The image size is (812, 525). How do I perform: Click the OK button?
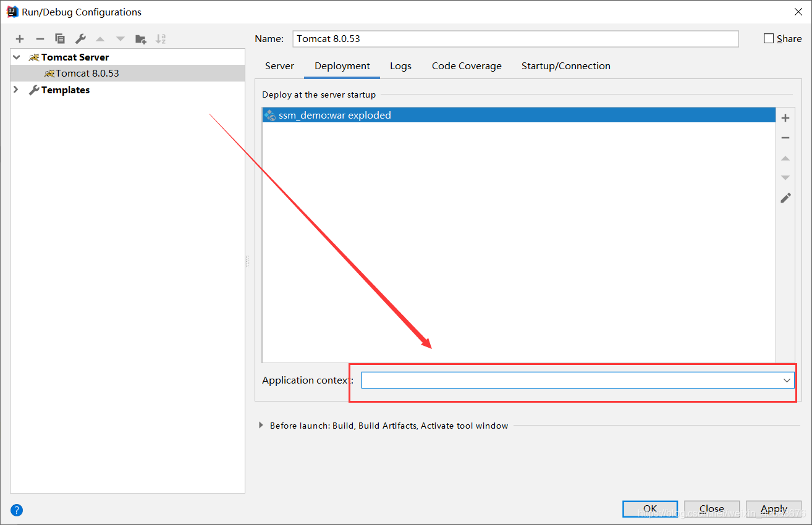[x=650, y=509]
